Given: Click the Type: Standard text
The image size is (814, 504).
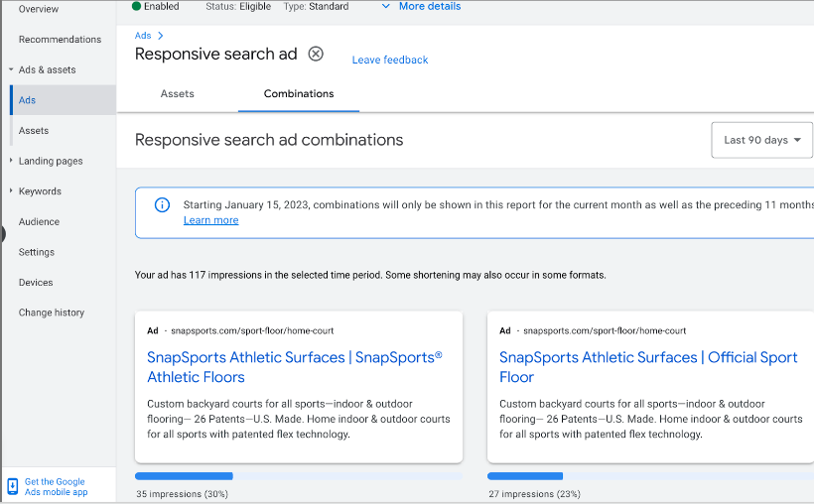Looking at the screenshot, I should [316, 6].
